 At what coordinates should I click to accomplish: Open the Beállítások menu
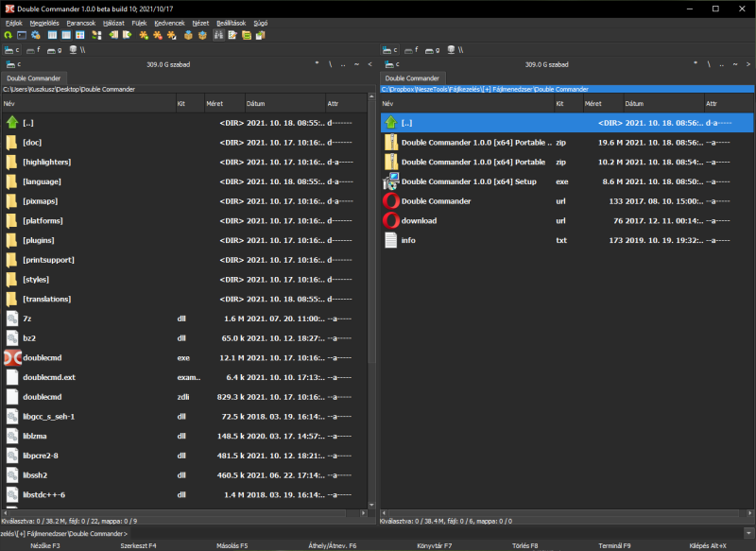coord(232,23)
